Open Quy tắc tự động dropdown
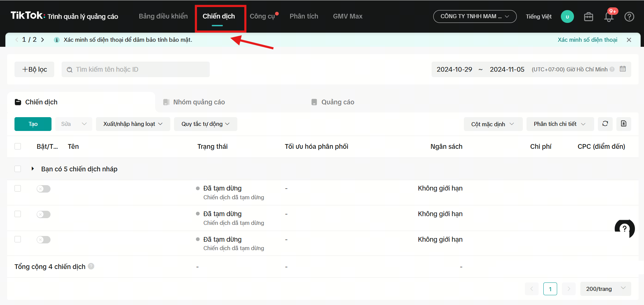 (x=206, y=124)
